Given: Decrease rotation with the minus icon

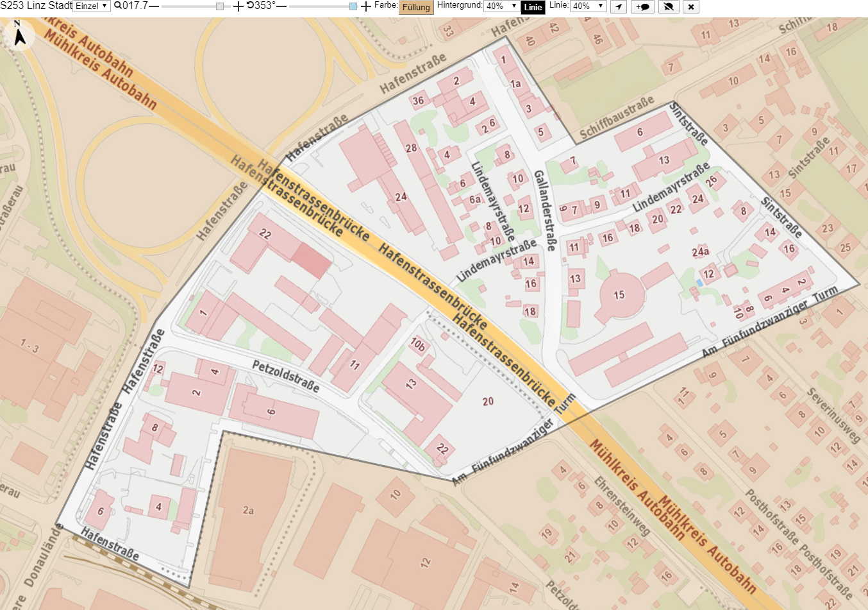Looking at the screenshot, I should pos(281,6).
